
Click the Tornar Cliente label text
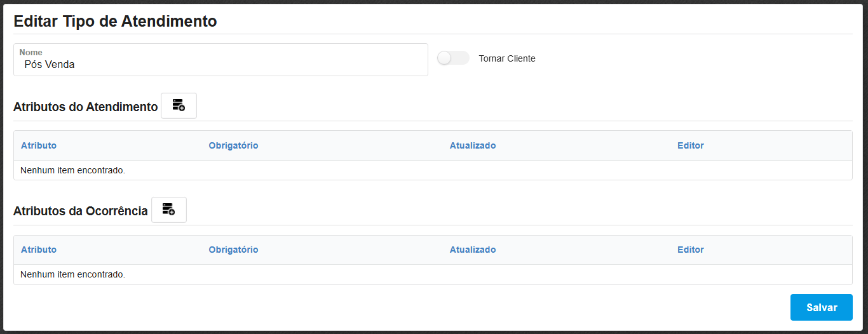[x=506, y=58]
